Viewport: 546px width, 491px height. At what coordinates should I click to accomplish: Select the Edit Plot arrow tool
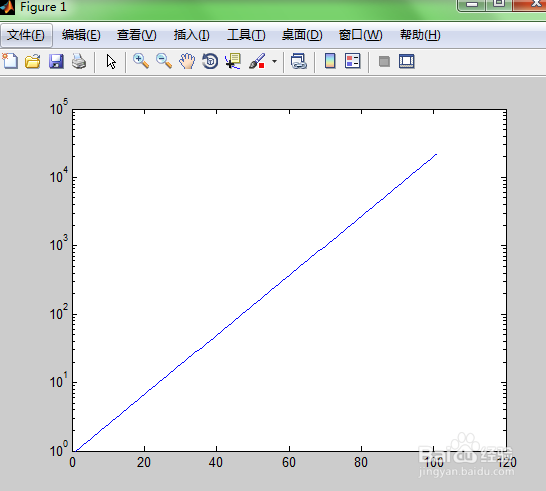(111, 62)
